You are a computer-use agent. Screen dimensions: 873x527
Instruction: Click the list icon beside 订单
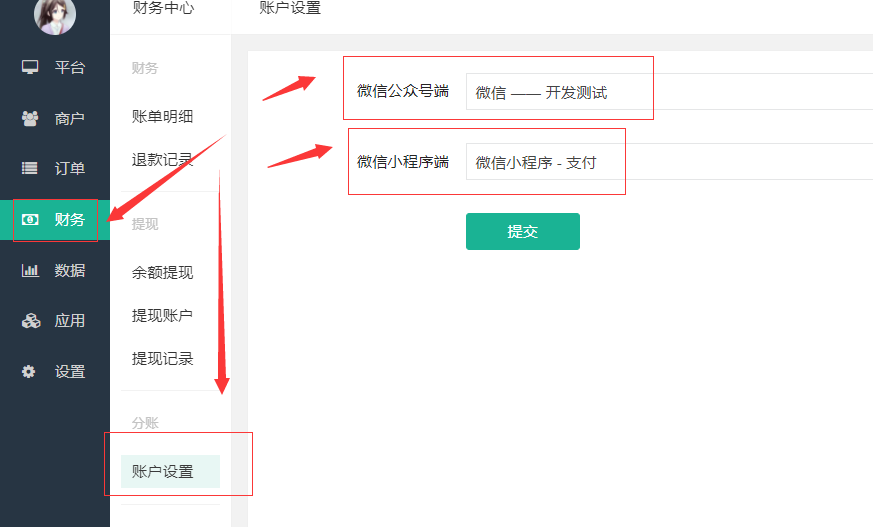click(30, 168)
